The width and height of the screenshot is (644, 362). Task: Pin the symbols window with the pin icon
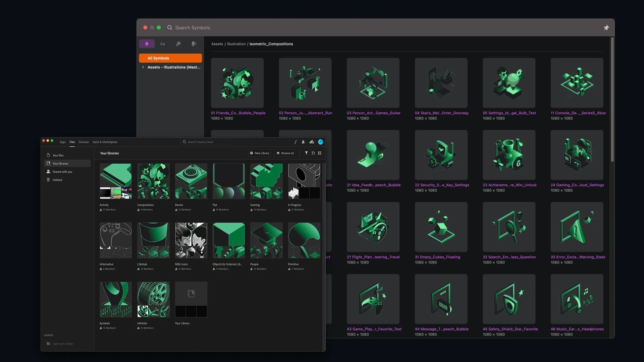click(x=606, y=28)
